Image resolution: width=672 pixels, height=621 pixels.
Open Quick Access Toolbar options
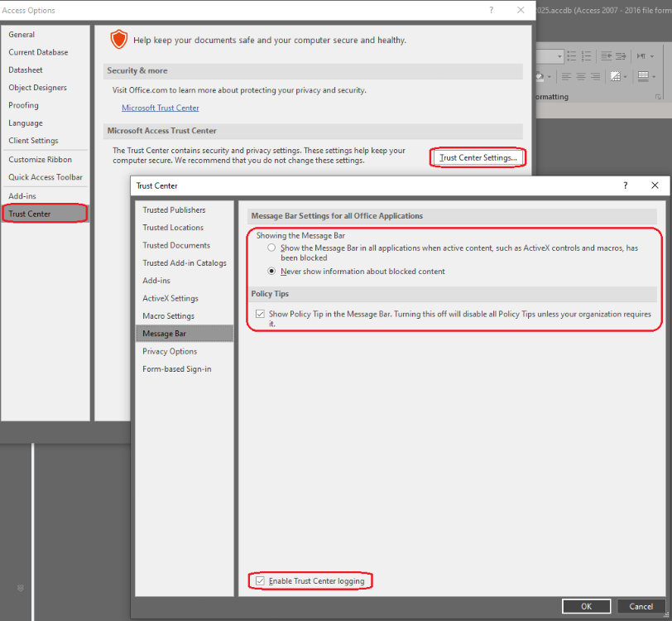tap(46, 177)
